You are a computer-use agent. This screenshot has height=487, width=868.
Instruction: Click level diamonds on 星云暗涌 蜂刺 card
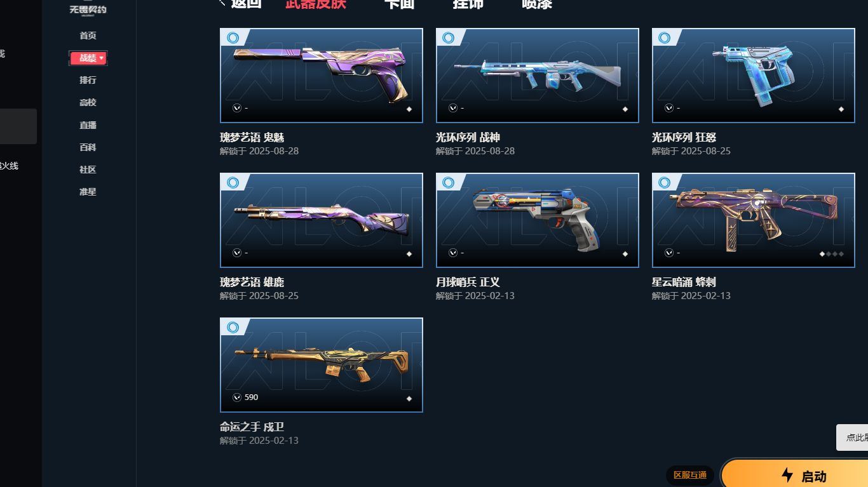[x=832, y=254]
